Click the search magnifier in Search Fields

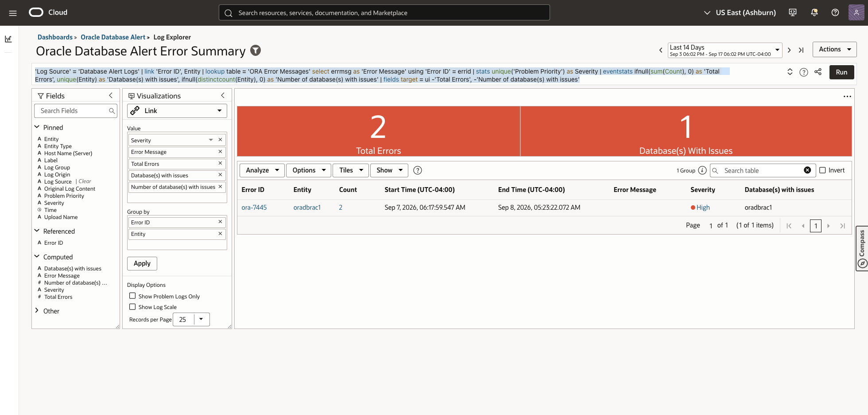(112, 111)
